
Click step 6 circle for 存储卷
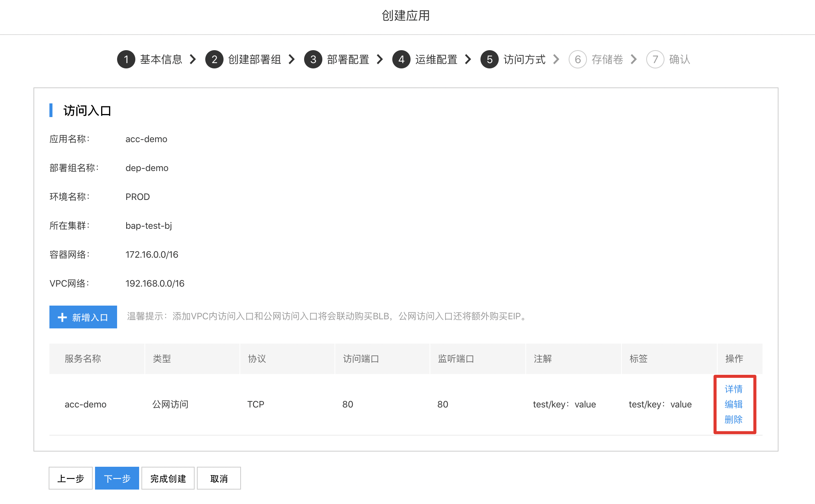point(578,59)
